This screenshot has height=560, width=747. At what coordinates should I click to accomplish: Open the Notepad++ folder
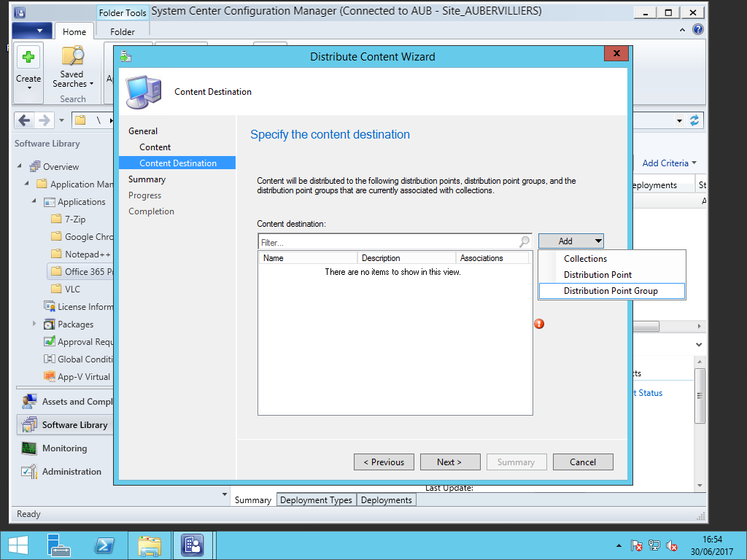tap(81, 254)
